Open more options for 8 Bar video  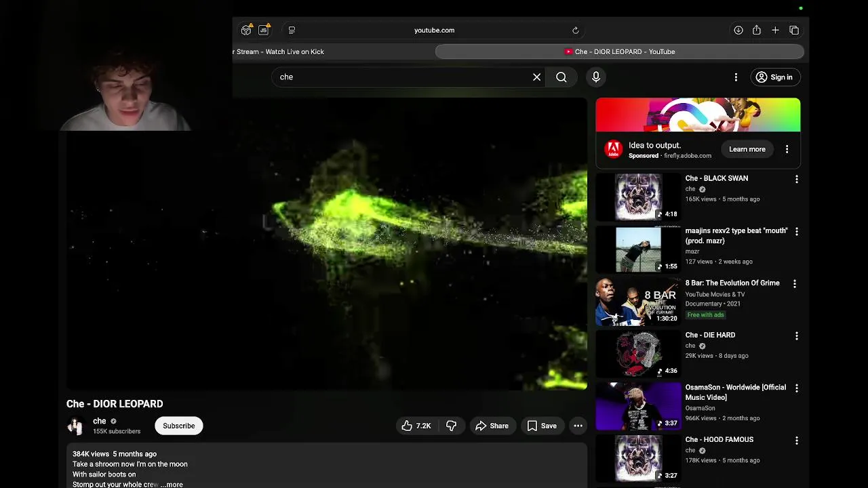(x=796, y=283)
